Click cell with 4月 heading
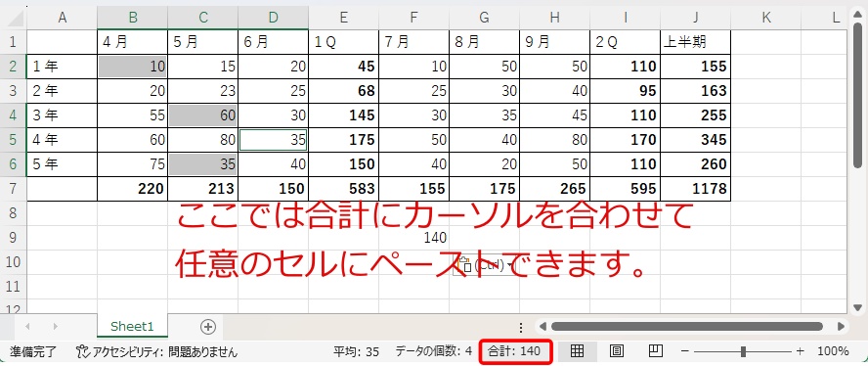The height and width of the screenshot is (366, 868). (132, 42)
